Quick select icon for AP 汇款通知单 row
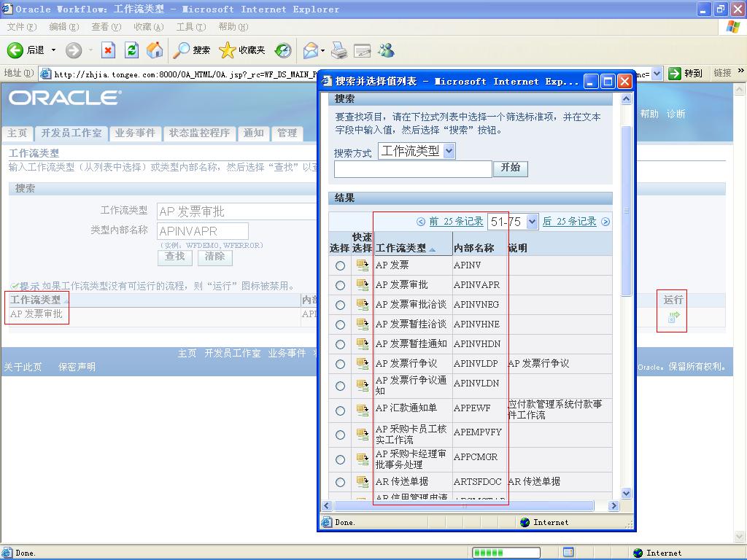Screen dimensions: 747x560 pyautogui.click(x=363, y=411)
